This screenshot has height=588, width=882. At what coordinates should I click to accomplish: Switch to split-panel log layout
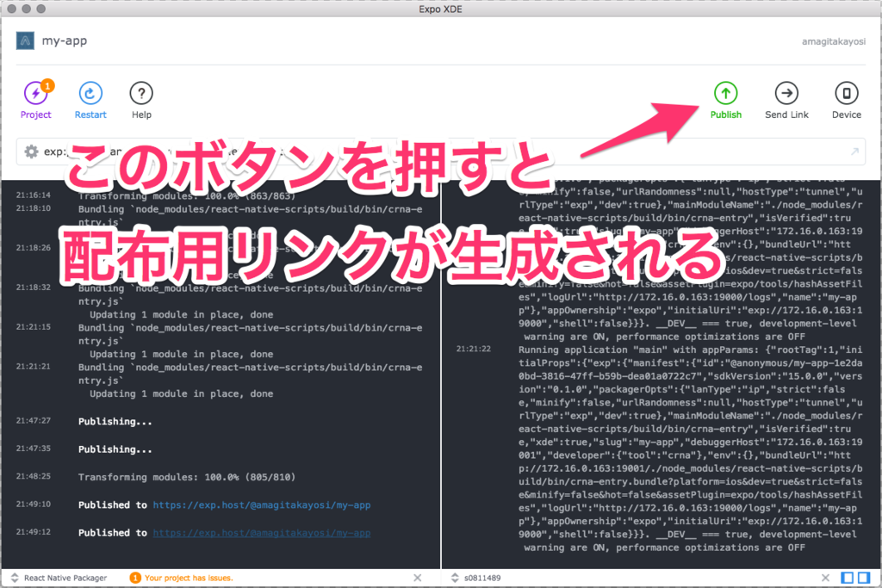(x=863, y=578)
